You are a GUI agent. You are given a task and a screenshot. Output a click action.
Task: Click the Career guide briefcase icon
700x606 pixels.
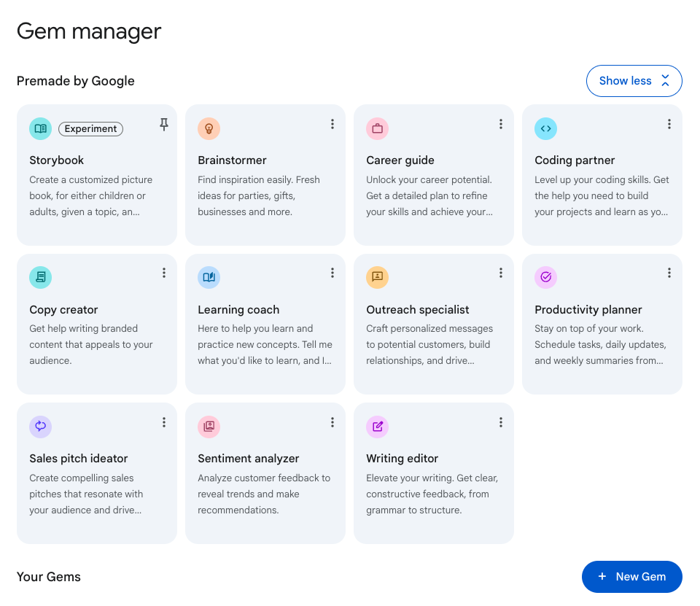(377, 128)
